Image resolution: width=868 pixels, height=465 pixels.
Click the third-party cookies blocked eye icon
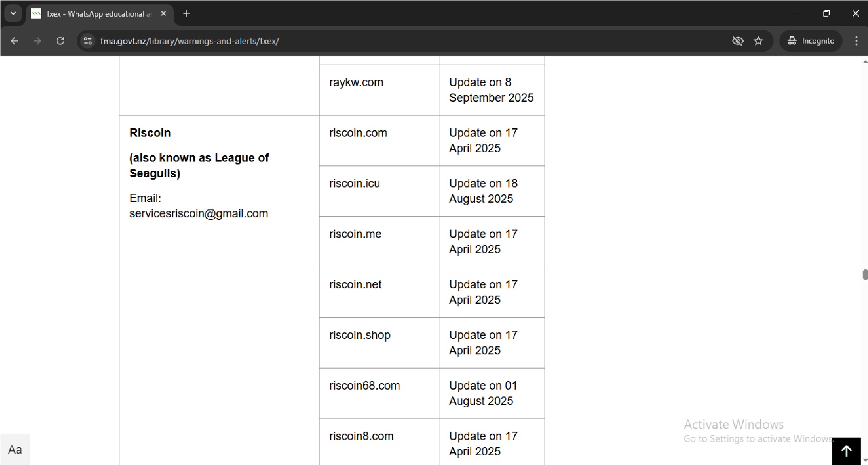coord(737,41)
